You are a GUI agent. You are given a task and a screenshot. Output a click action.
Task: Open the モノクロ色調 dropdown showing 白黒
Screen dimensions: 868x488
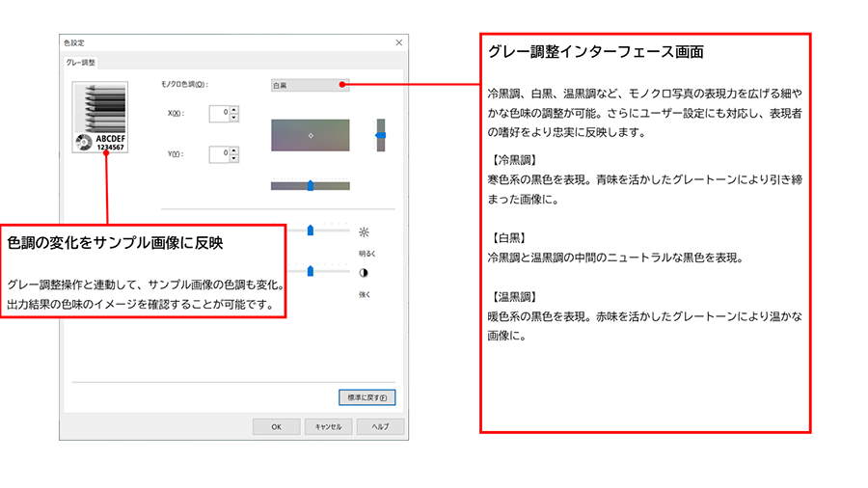tap(310, 85)
